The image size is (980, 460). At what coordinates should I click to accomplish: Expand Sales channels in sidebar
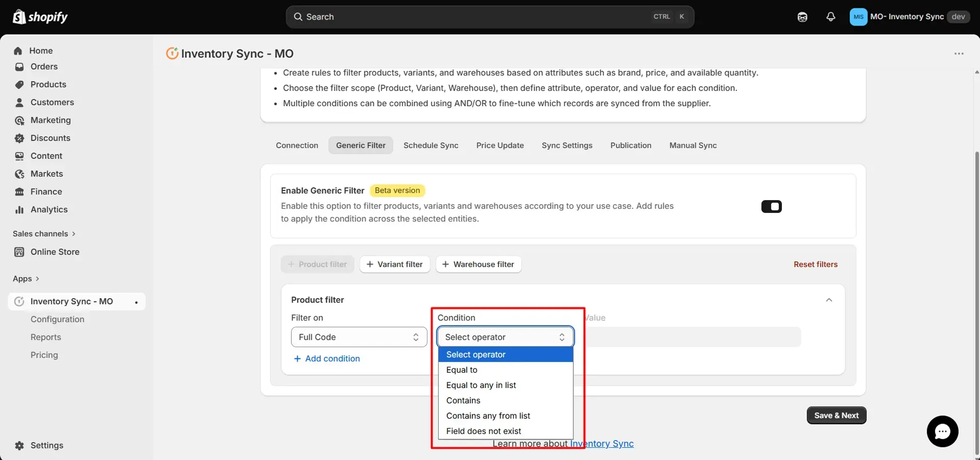pos(44,234)
